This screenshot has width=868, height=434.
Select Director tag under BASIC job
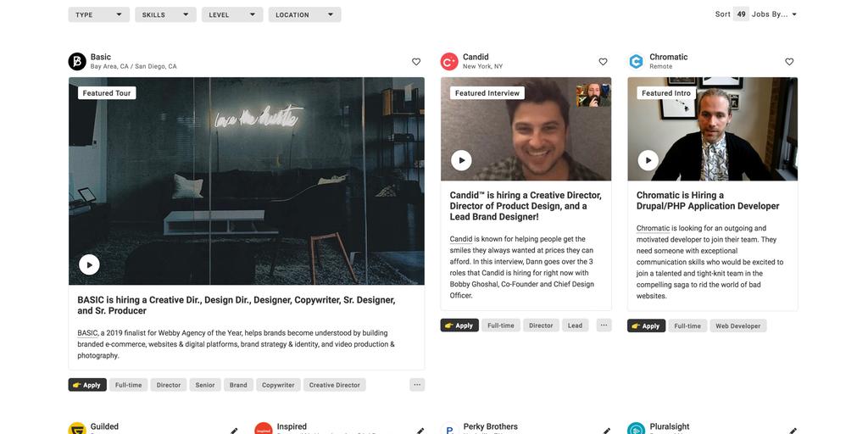[169, 386]
